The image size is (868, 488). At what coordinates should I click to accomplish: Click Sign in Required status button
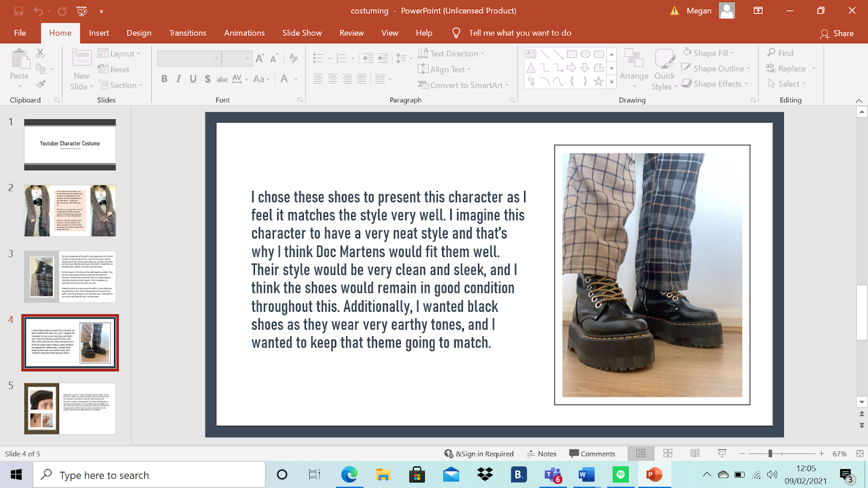tap(479, 453)
